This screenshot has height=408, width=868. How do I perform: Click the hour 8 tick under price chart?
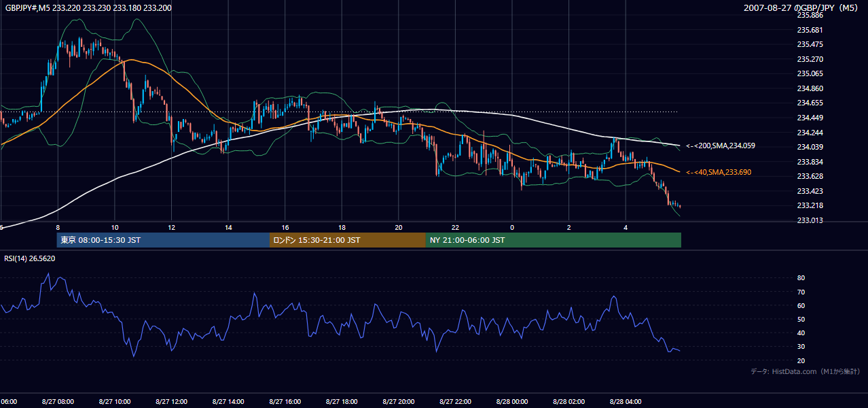pyautogui.click(x=58, y=227)
